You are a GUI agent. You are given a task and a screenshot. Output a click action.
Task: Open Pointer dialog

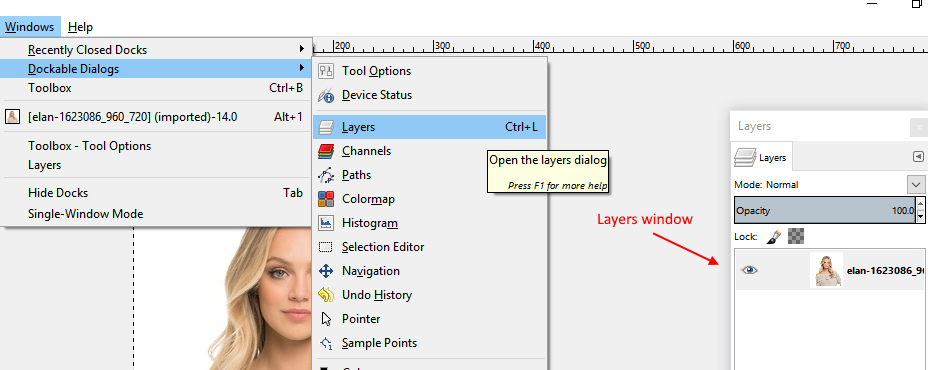tap(430, 319)
